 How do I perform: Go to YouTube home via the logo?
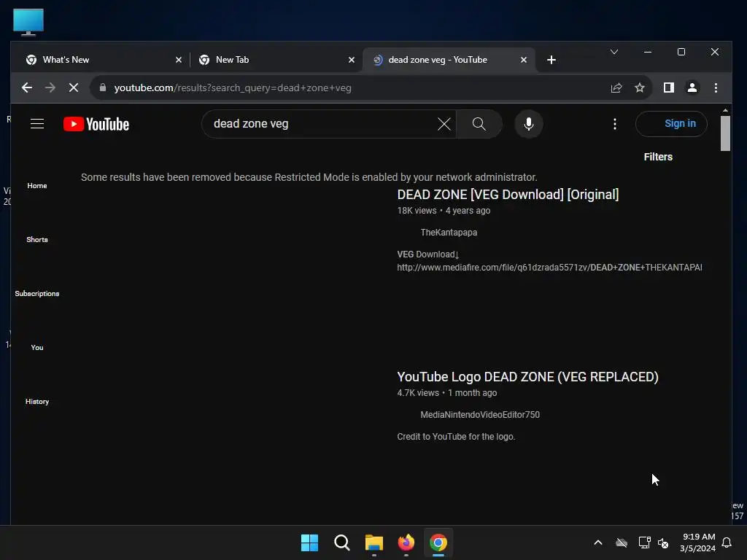96,124
